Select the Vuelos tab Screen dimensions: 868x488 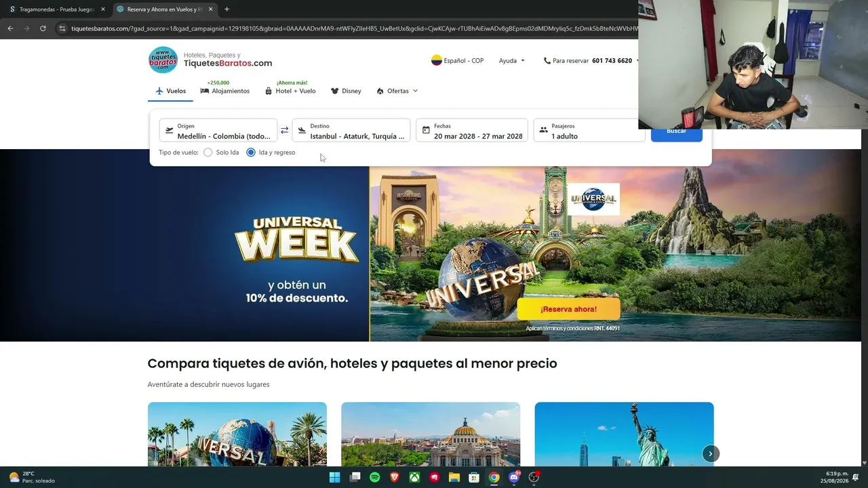click(170, 91)
